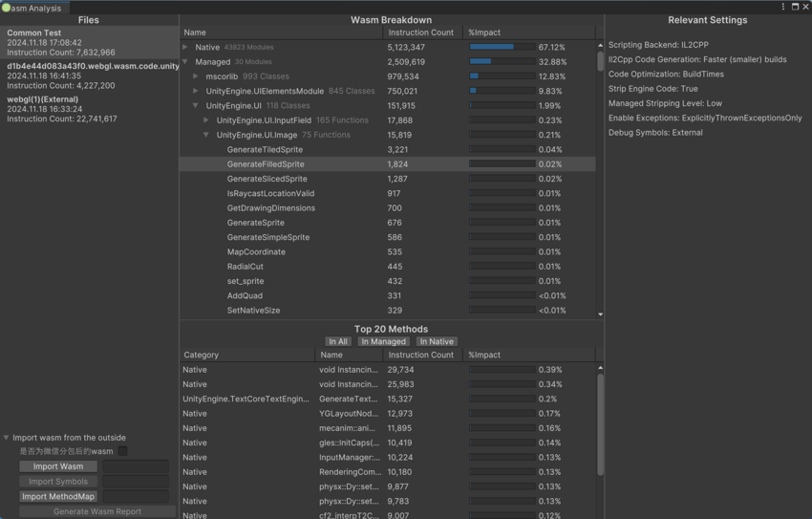The width and height of the screenshot is (812, 519).
Task: Collapse Import wasm from the outside section
Action: (x=7, y=438)
